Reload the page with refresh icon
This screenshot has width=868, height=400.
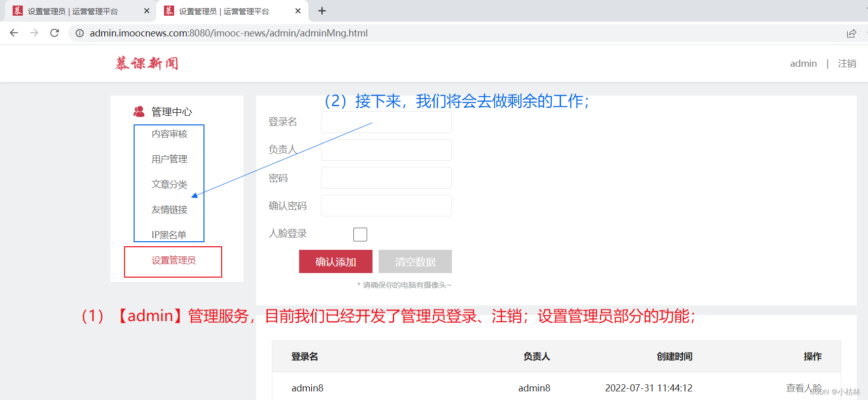point(55,33)
